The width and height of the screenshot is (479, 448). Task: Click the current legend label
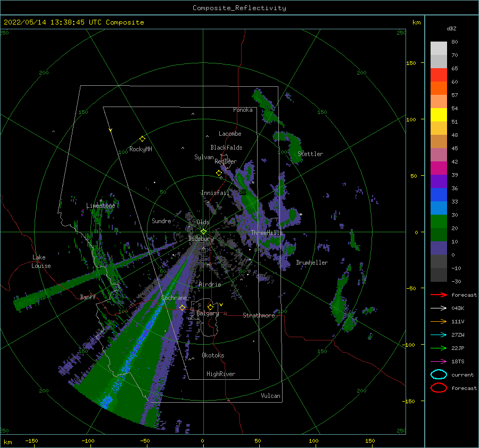463,375
